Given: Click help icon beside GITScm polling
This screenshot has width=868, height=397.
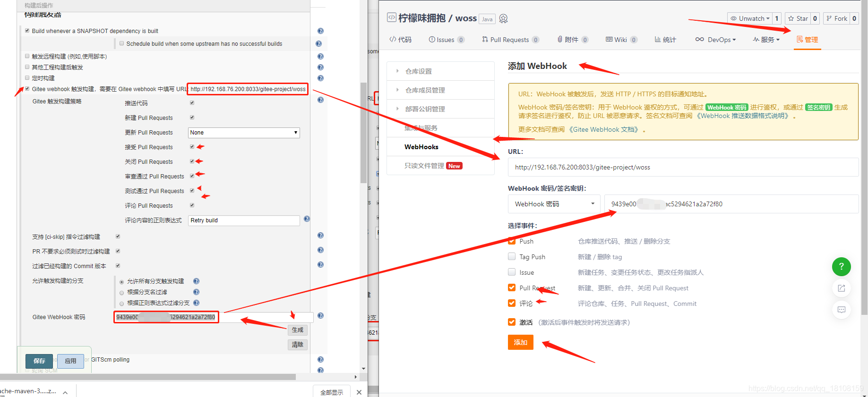Looking at the screenshot, I should [320, 360].
